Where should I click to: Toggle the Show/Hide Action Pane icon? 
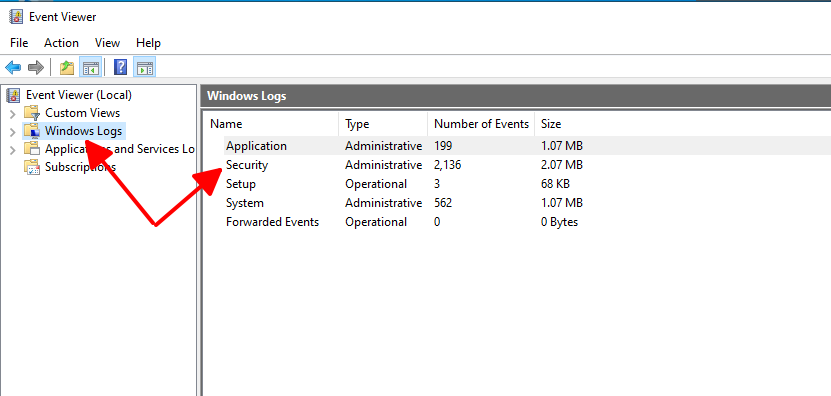pos(145,67)
